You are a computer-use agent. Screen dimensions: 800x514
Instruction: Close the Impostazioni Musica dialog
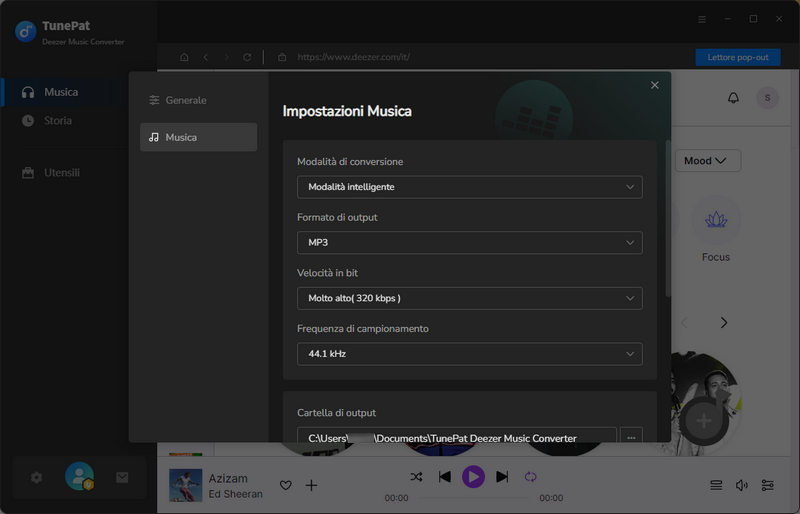[x=655, y=85]
